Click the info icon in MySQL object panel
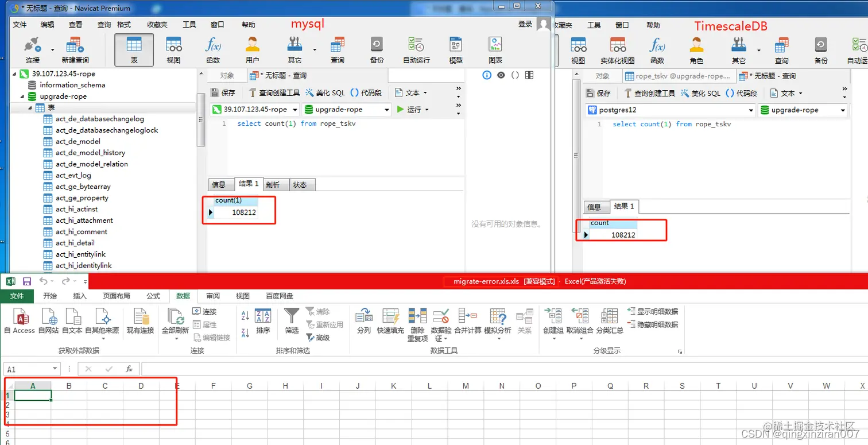The image size is (868, 445). tap(487, 75)
